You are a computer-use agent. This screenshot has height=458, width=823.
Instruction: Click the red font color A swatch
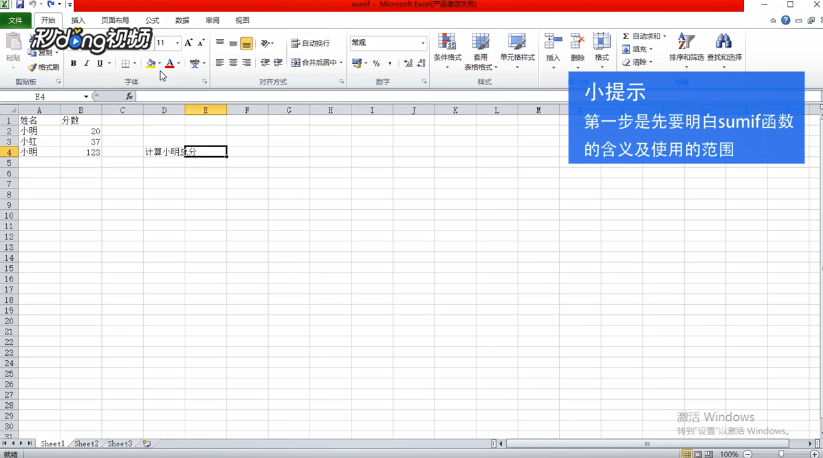pos(170,63)
